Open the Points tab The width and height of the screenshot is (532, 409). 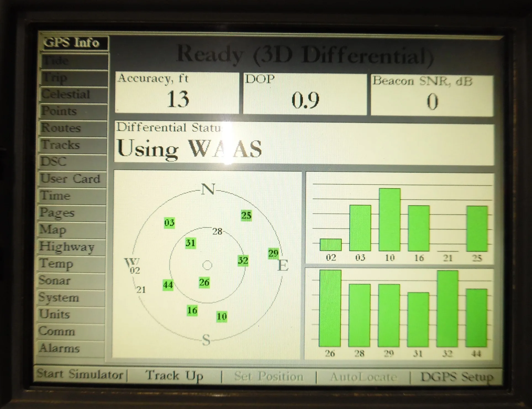[x=73, y=112]
